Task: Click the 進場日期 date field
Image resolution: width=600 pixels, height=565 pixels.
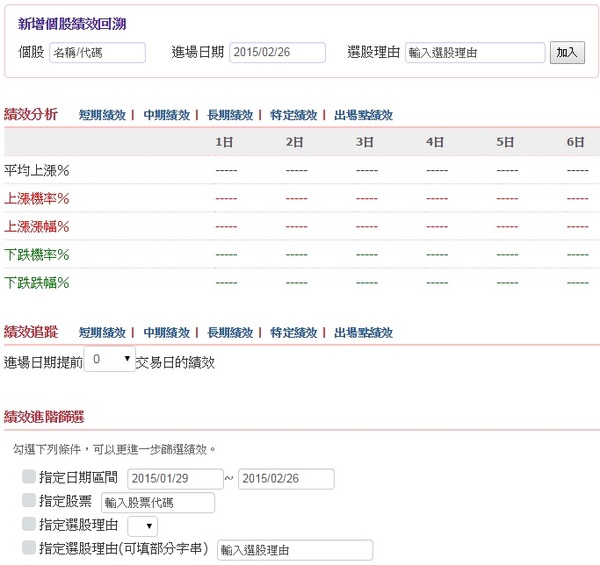Action: tap(277, 53)
